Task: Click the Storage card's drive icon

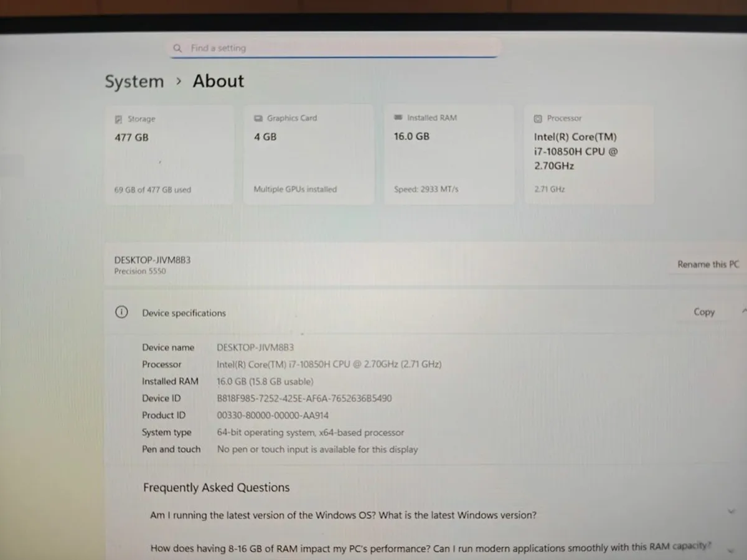Action: point(118,119)
